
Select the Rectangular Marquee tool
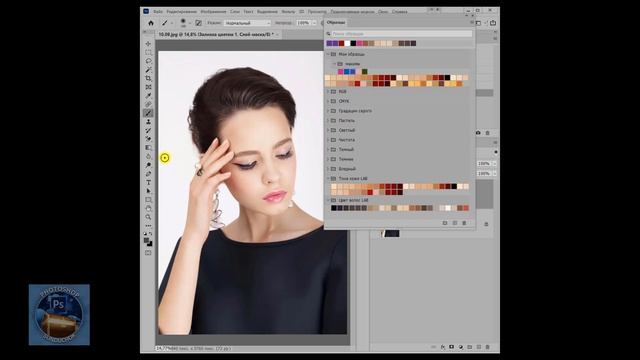click(x=148, y=52)
